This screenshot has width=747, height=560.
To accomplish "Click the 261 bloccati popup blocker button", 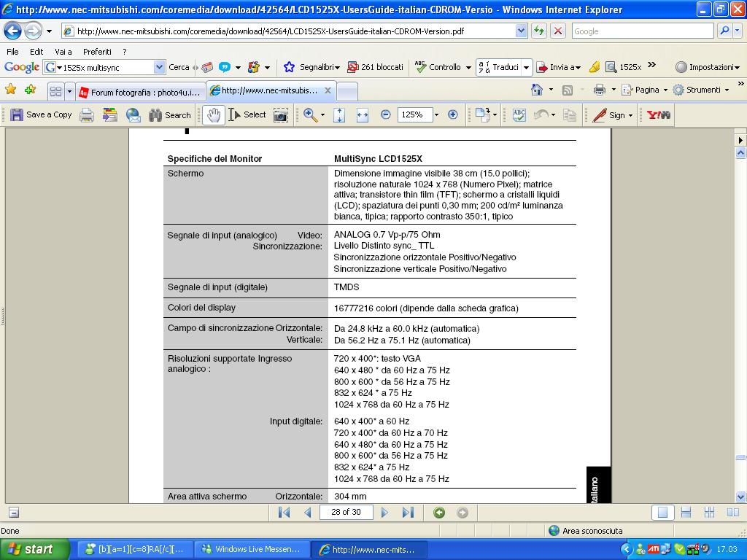I will pyautogui.click(x=376, y=67).
